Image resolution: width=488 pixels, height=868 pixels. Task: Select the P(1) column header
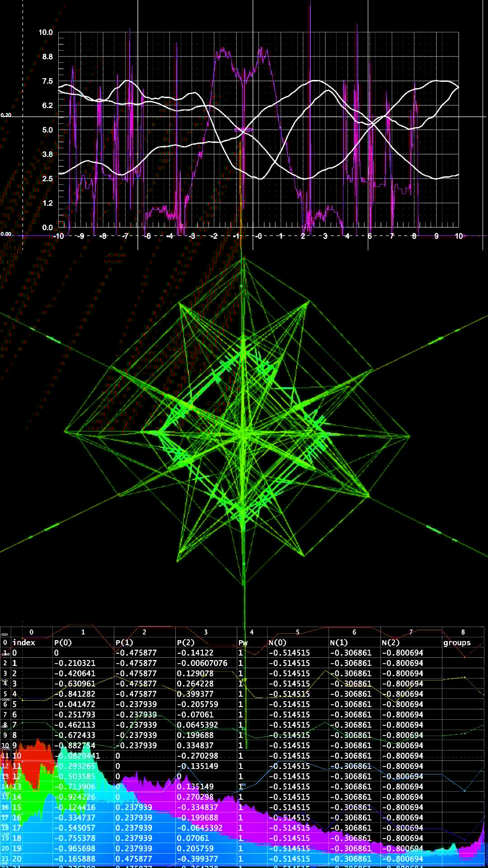point(124,642)
